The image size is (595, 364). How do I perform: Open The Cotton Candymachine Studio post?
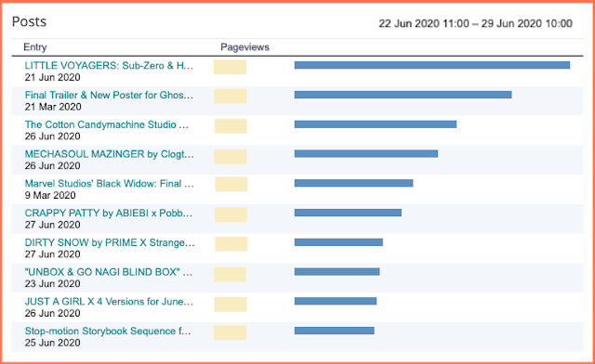click(107, 124)
